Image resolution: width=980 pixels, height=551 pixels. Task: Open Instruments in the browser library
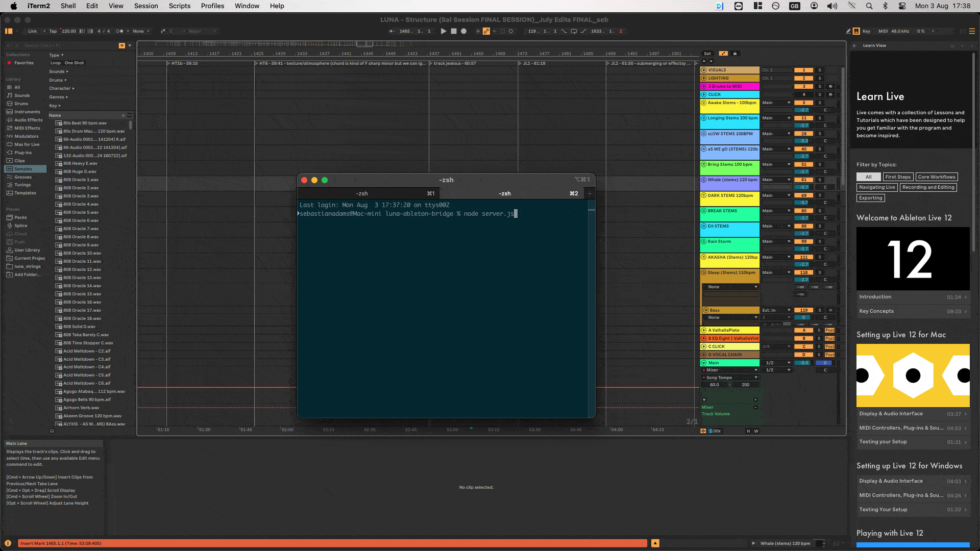pyautogui.click(x=27, y=112)
